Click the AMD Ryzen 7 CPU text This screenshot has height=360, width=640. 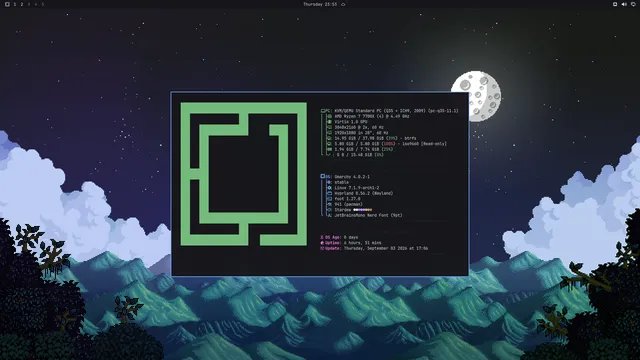pyautogui.click(x=371, y=116)
